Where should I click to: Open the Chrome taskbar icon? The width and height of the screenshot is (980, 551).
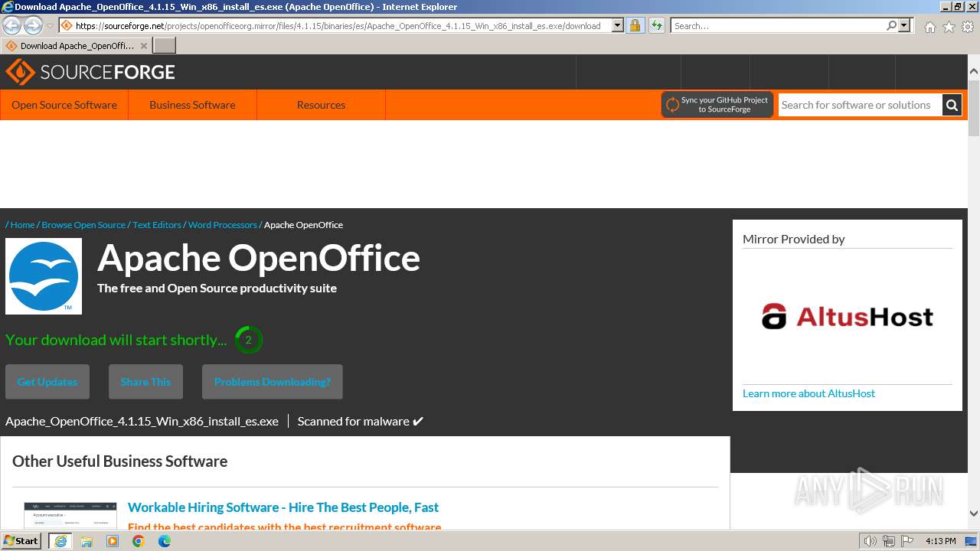point(139,541)
